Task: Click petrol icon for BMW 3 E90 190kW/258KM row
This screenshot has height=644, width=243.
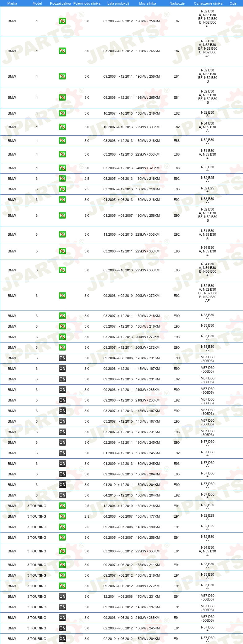Action: point(62,215)
